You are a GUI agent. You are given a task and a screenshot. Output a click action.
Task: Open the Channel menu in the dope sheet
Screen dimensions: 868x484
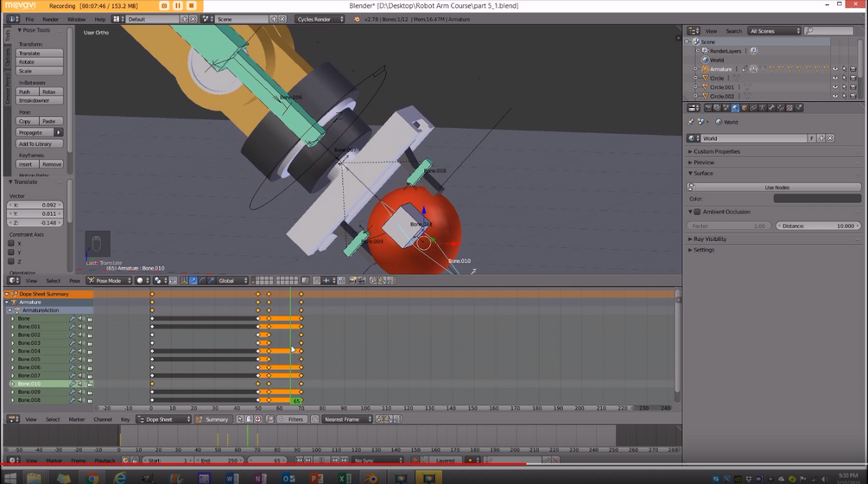(103, 419)
